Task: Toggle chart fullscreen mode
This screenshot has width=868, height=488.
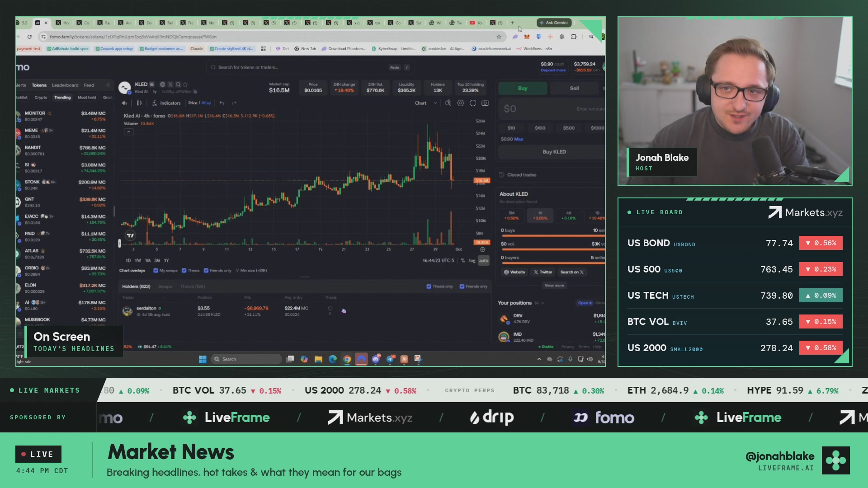Action: (473, 103)
